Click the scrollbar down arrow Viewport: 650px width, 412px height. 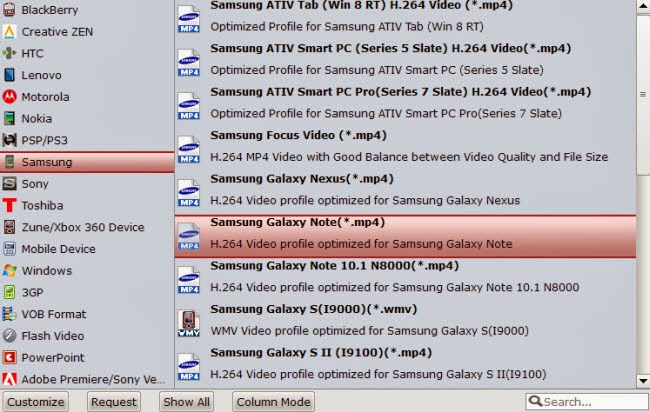point(643,380)
